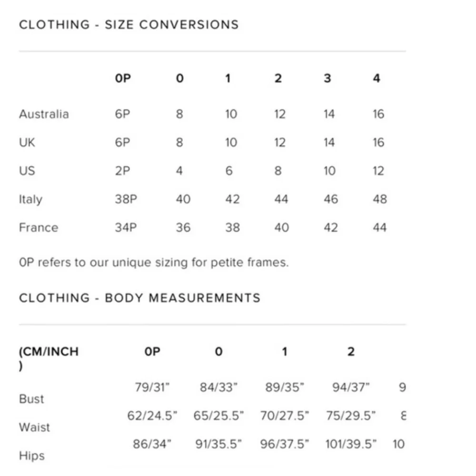Click the France size 44 cell

click(x=379, y=228)
